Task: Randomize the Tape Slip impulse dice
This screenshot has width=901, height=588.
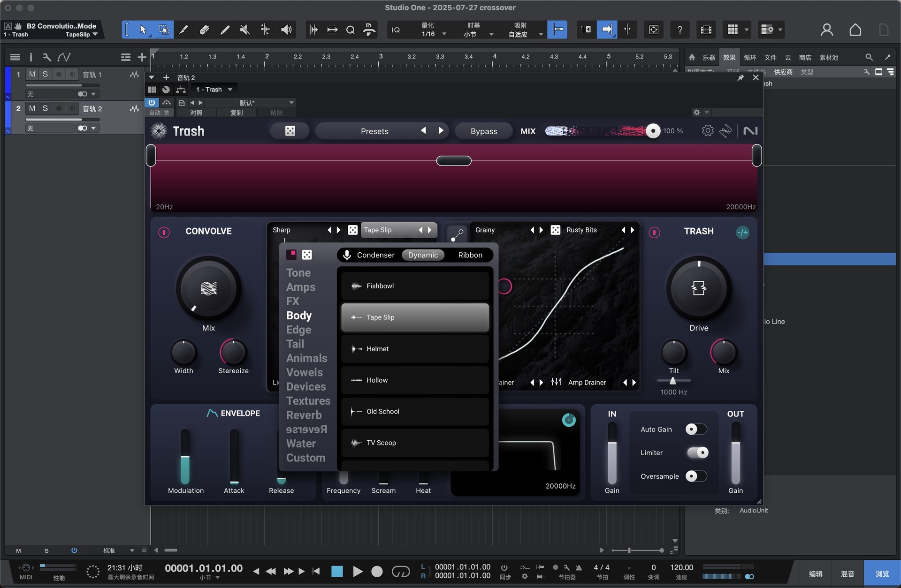Action: (352, 230)
